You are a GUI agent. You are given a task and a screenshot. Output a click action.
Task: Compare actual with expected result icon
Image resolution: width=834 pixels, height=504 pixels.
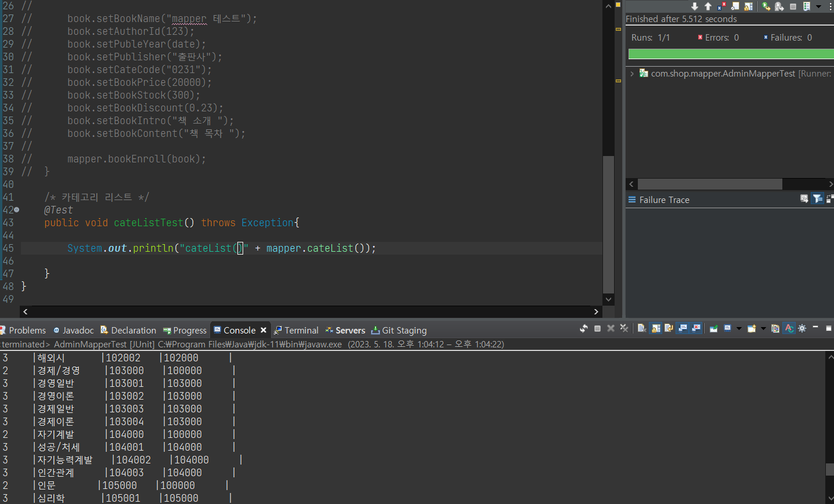pos(830,199)
